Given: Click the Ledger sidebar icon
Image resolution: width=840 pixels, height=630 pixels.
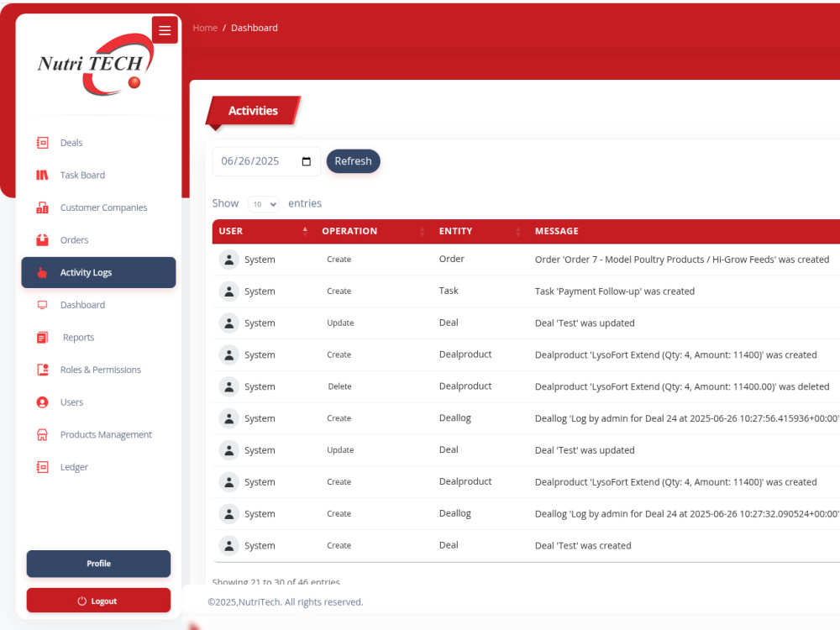Looking at the screenshot, I should point(42,467).
